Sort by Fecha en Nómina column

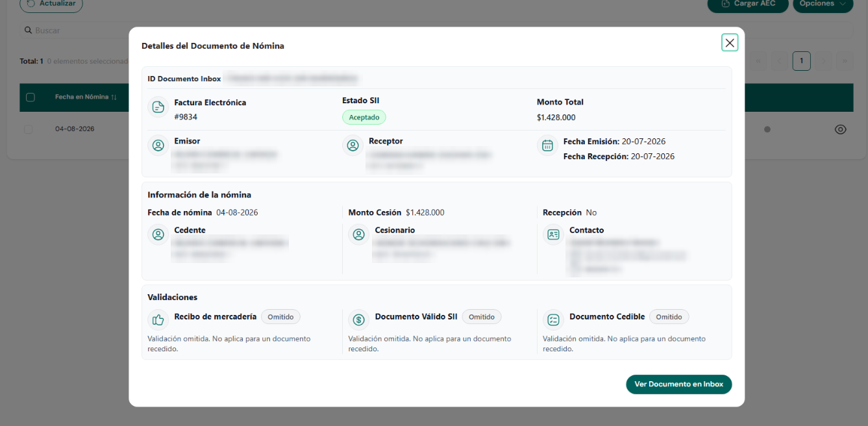[86, 97]
